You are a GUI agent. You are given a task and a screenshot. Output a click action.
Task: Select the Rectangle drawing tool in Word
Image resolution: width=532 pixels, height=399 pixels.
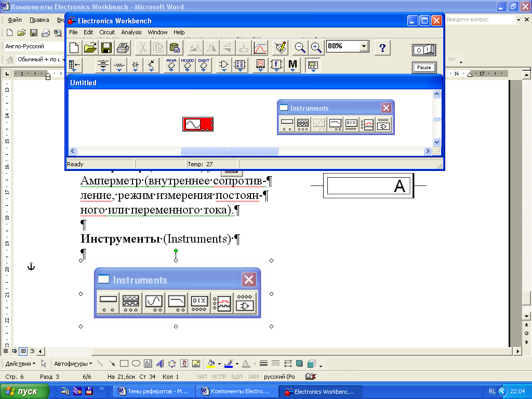pyautogui.click(x=124, y=364)
